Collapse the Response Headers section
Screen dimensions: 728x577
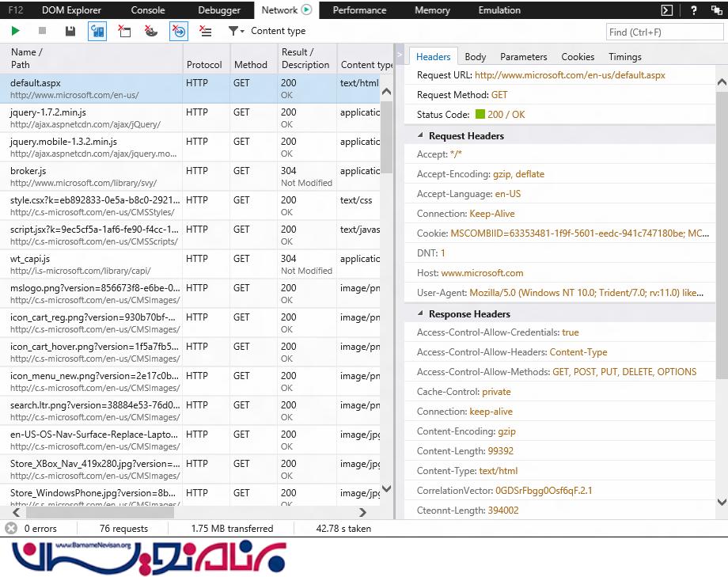click(422, 314)
